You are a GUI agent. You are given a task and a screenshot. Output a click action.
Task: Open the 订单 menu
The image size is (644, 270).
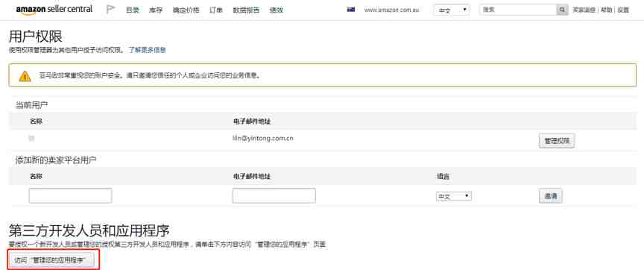tap(216, 10)
